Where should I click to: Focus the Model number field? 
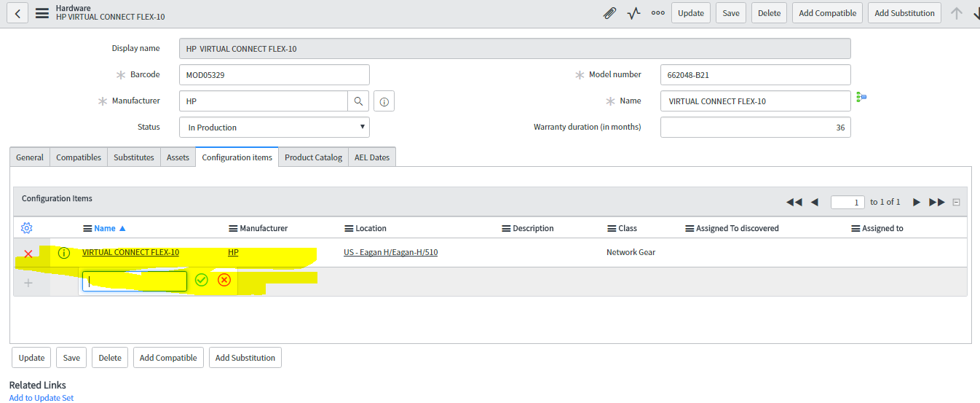tap(756, 75)
